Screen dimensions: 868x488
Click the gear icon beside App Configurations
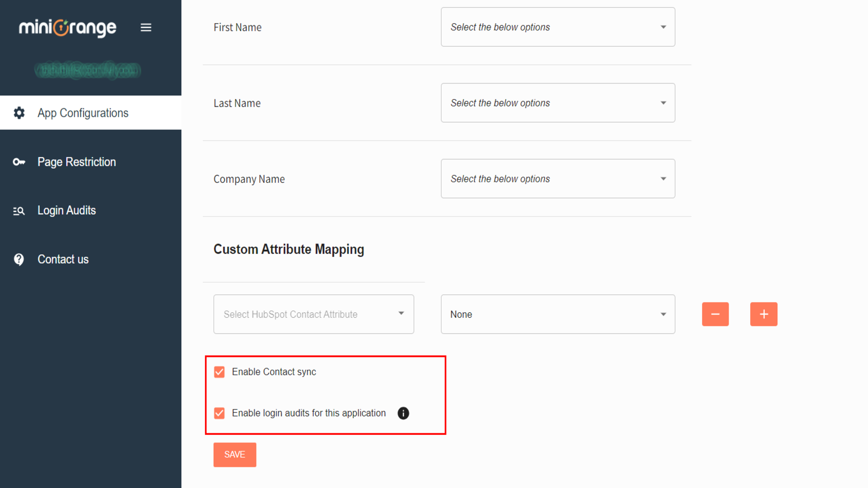(x=18, y=113)
